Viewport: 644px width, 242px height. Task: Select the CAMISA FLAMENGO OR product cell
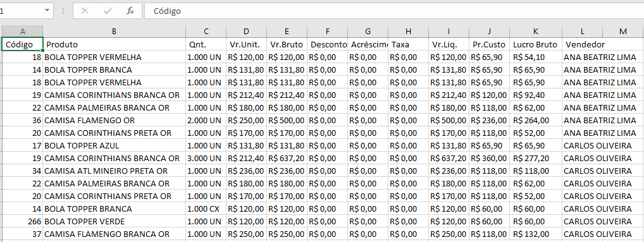[x=114, y=121]
